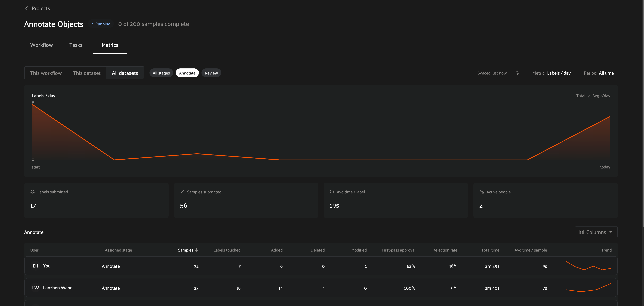Image resolution: width=644 pixels, height=306 pixels.
Task: Click the 'Synced just now' text
Action: (x=492, y=73)
